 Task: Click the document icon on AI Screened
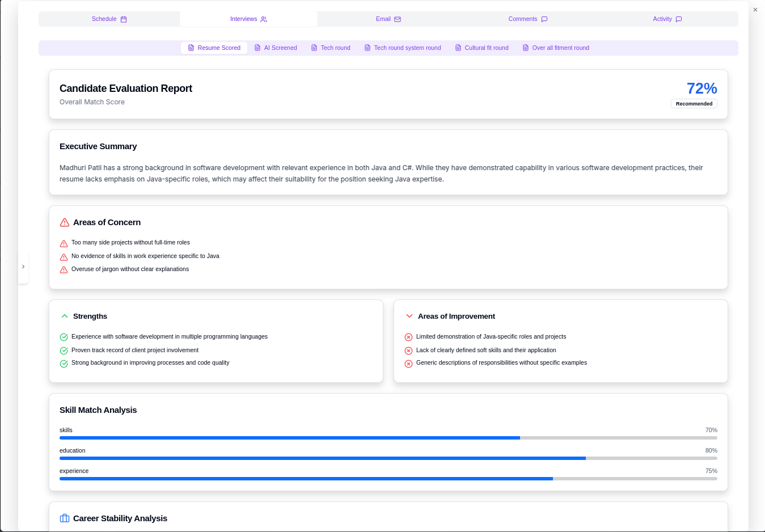(257, 48)
